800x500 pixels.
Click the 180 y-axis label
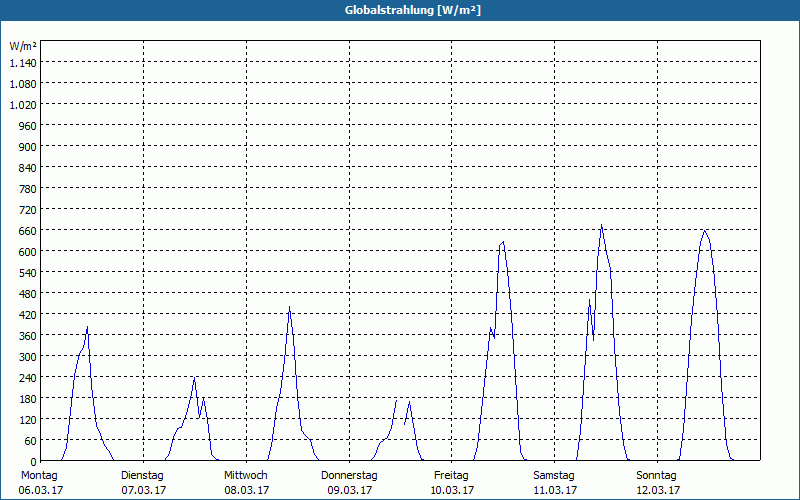pos(28,398)
